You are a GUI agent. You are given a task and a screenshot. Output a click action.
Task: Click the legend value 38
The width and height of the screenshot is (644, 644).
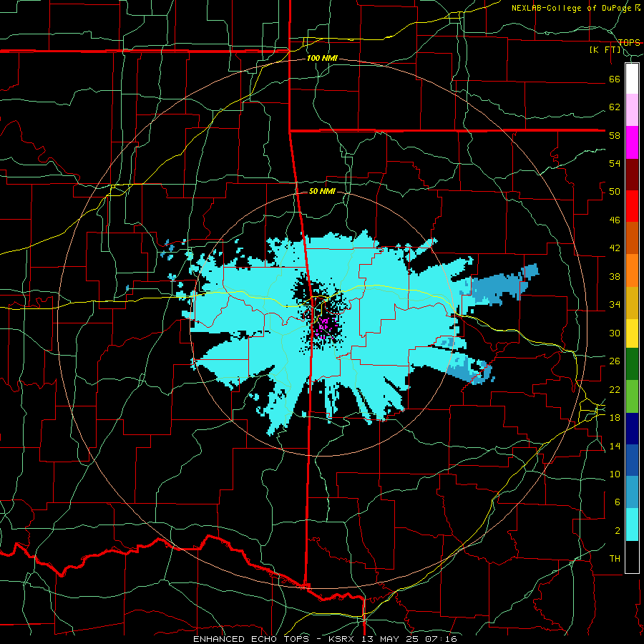coord(615,276)
